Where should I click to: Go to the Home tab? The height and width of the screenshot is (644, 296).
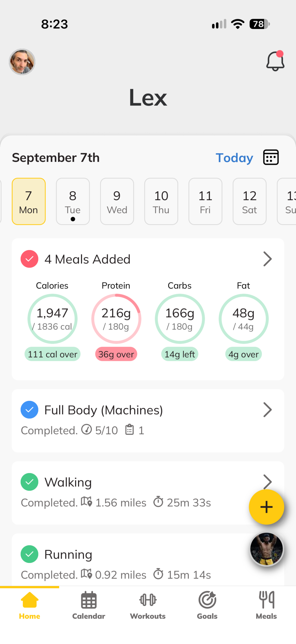[x=29, y=605]
